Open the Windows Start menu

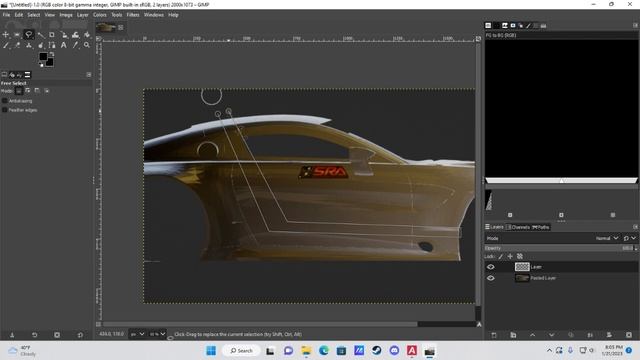coord(211,351)
